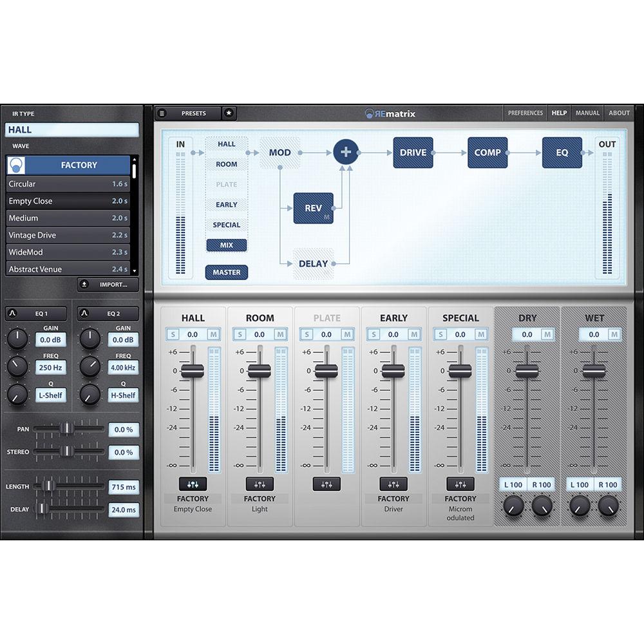Click the star favorites icon beside PRESETS
Image resolution: width=644 pixels, height=644 pixels.
(229, 113)
